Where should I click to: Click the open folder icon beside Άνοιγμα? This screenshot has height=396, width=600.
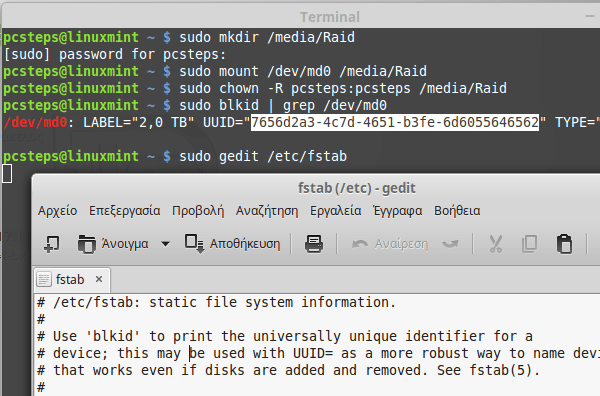pyautogui.click(x=86, y=244)
